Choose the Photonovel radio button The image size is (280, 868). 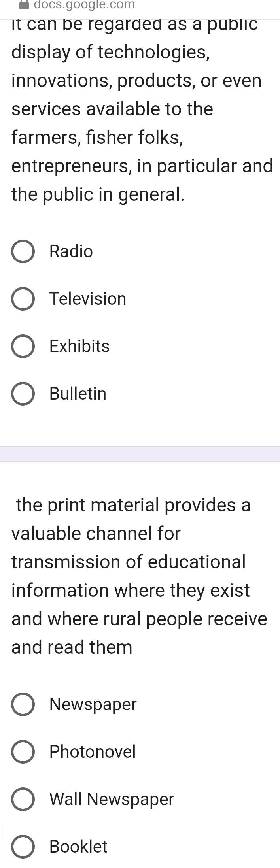pos(23,752)
